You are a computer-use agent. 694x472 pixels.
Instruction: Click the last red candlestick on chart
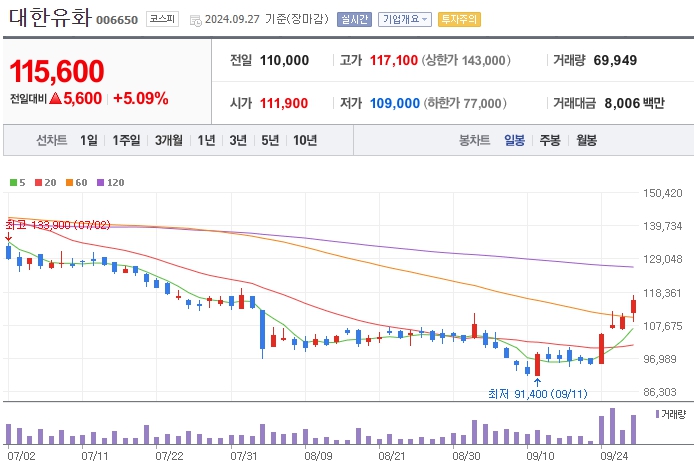[633, 306]
